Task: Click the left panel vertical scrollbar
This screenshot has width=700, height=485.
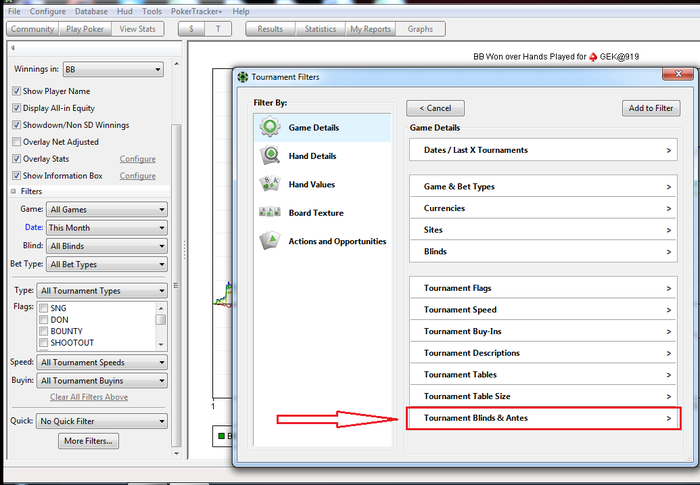Action: 176,286
